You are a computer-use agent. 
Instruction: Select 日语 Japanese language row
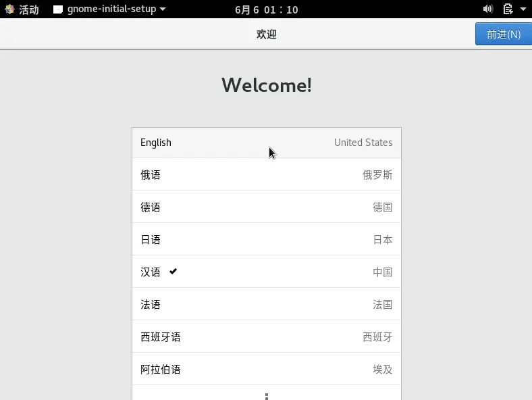point(267,239)
